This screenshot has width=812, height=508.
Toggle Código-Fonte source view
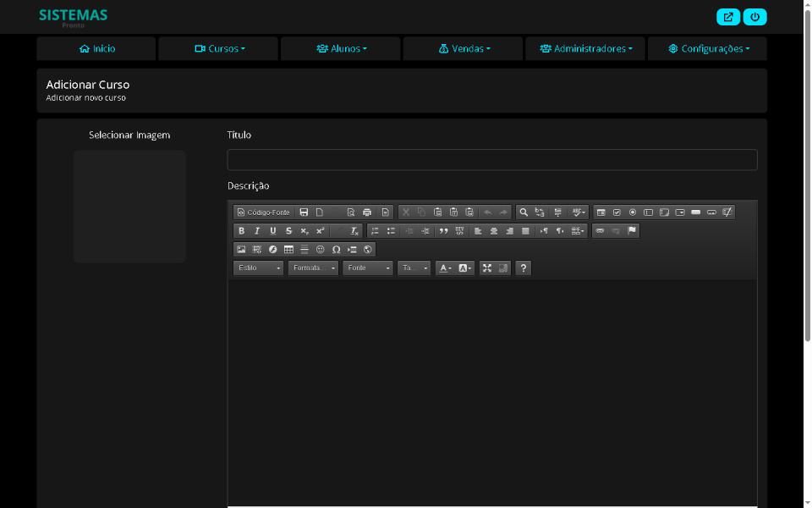(x=263, y=213)
